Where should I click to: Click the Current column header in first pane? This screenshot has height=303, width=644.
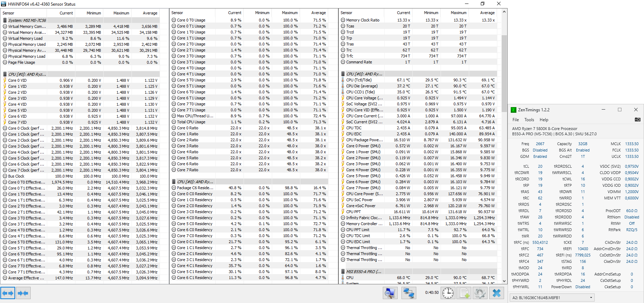point(66,13)
